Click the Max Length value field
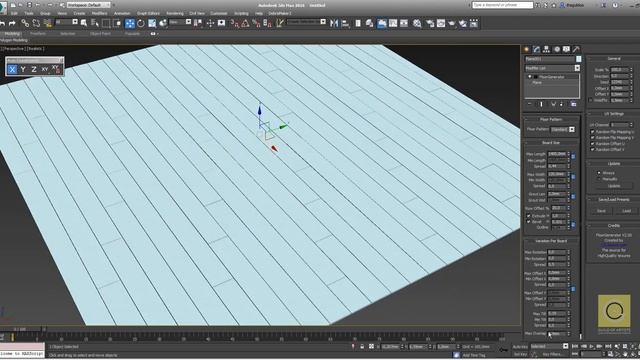Viewport: 640px width, 360px height. click(x=557, y=154)
